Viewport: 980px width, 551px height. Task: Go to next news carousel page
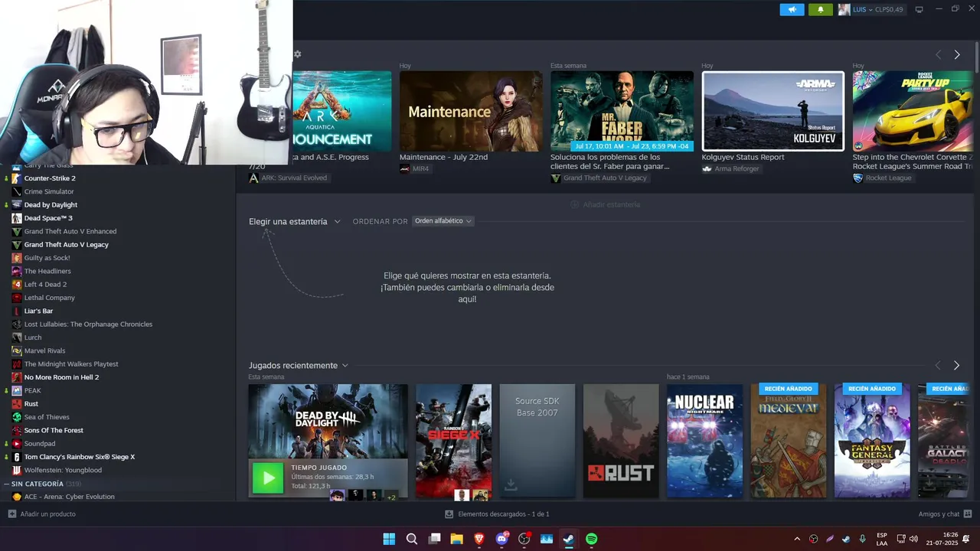pos(956,54)
